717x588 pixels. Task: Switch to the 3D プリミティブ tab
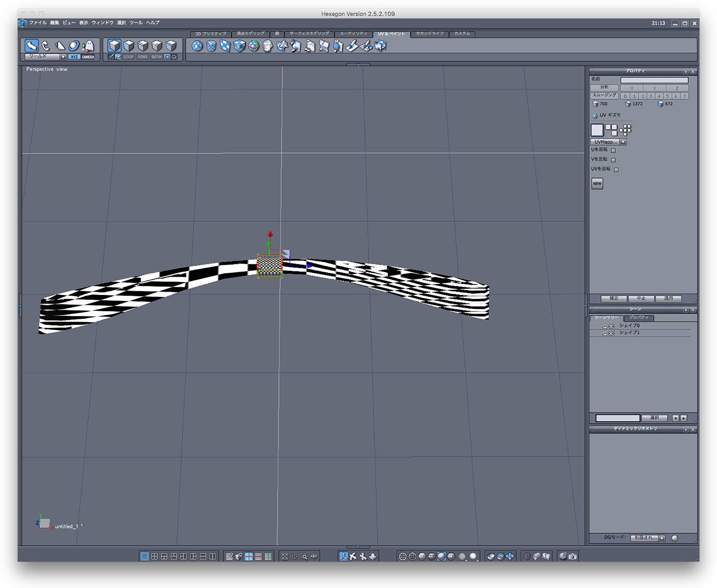[x=210, y=34]
